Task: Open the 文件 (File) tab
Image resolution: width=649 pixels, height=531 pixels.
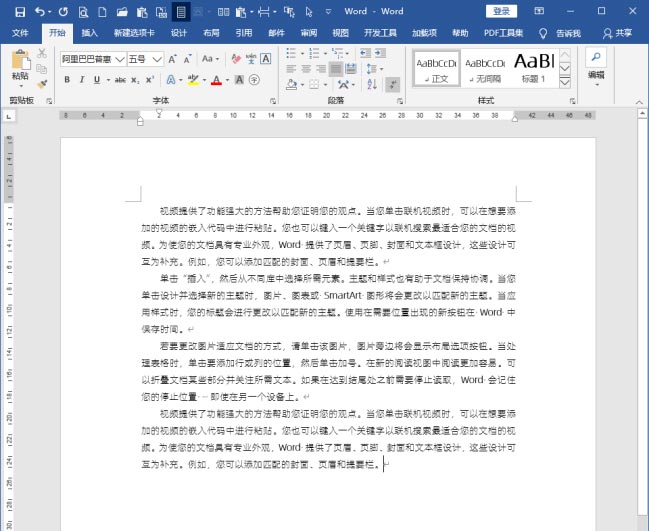Action: tap(20, 33)
